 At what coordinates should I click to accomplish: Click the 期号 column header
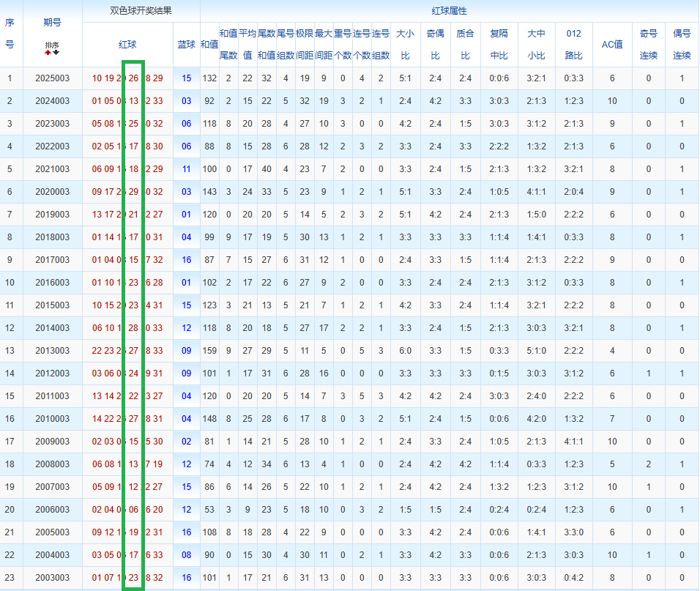click(52, 23)
